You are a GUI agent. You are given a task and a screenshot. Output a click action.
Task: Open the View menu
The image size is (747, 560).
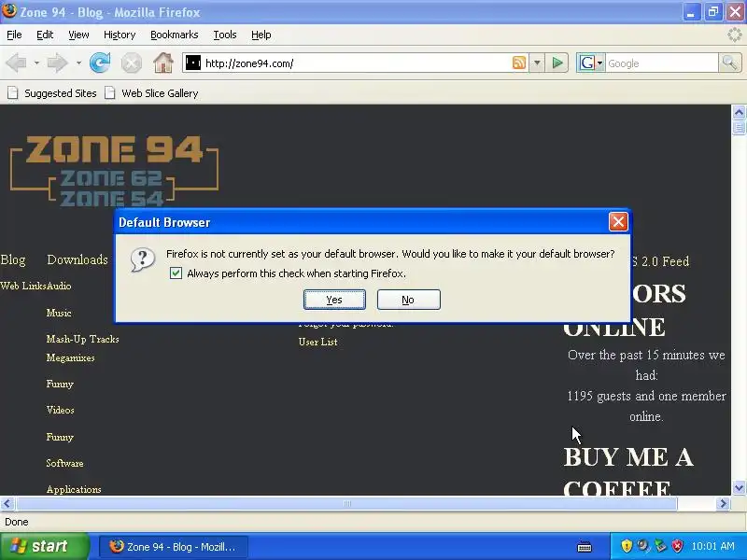click(x=78, y=35)
